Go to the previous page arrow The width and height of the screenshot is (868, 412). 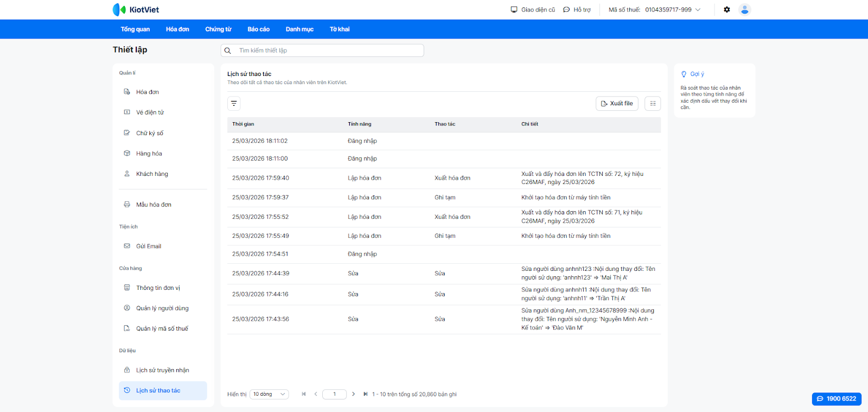pos(316,394)
